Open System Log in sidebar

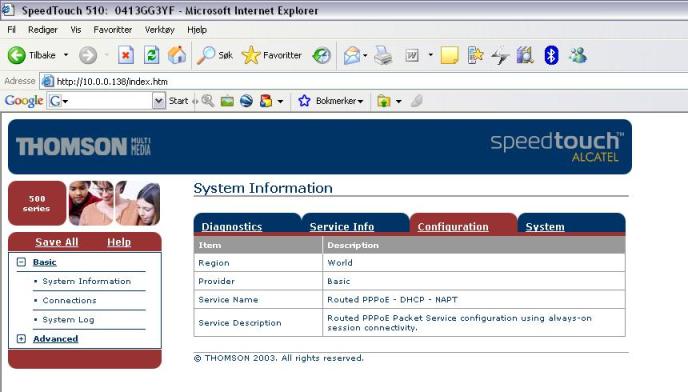(x=68, y=320)
